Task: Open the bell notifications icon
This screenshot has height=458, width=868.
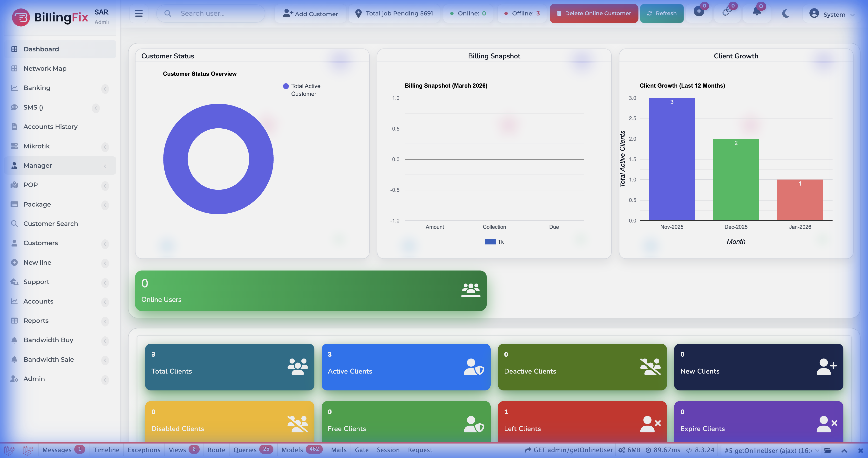Action: tap(756, 12)
